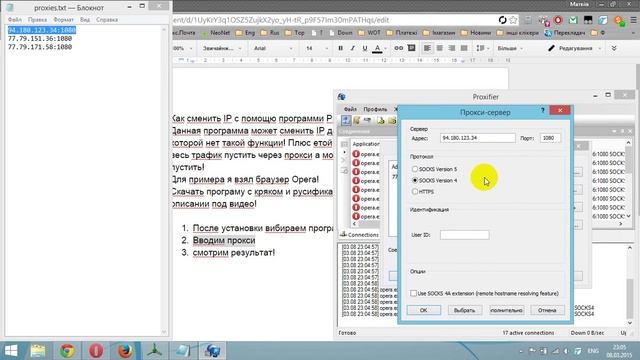The height and width of the screenshot is (360, 640).
Task: Select HTTPS protocol option
Action: click(423, 191)
